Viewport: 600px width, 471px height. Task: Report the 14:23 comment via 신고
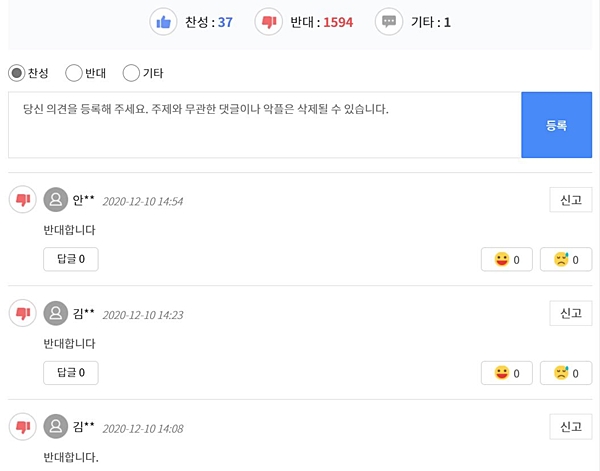coord(570,313)
